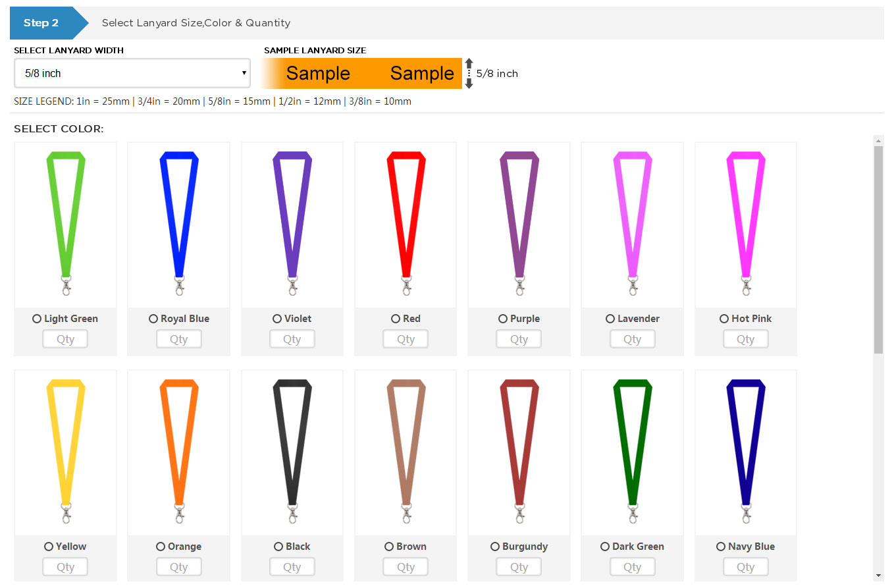
Task: Open the lanyard width dropdown
Action: pyautogui.click(x=132, y=73)
